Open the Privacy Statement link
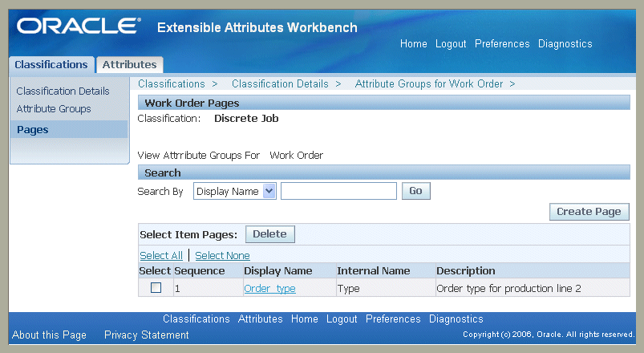 [x=147, y=335]
